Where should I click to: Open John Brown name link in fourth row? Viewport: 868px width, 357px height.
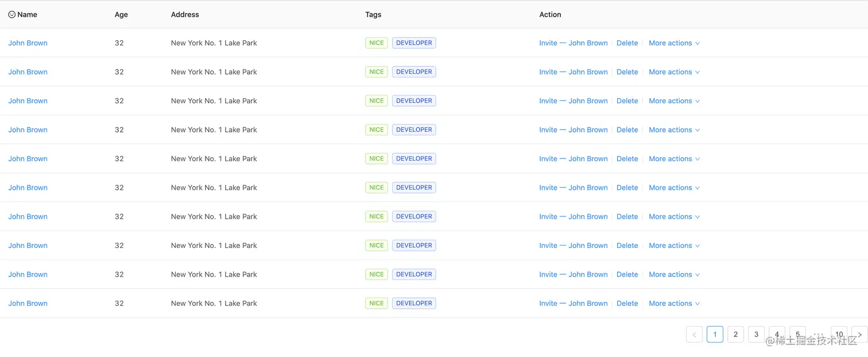coord(28,130)
